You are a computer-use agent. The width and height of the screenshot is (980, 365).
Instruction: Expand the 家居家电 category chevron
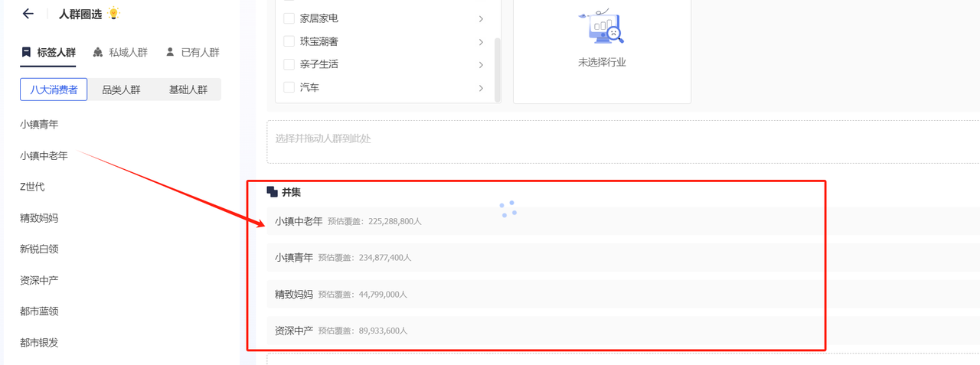pos(481,18)
